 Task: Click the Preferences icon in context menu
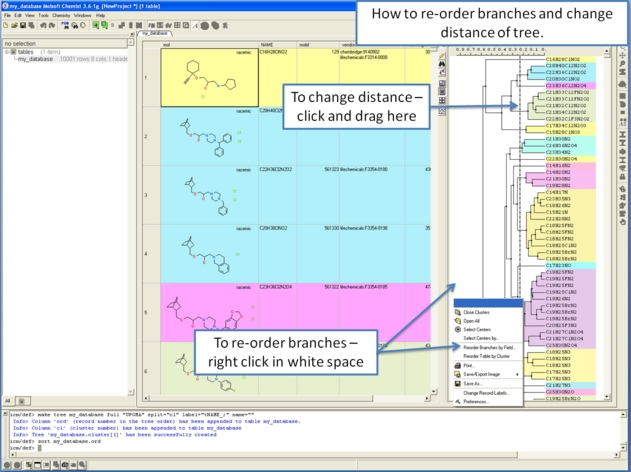coord(457,401)
